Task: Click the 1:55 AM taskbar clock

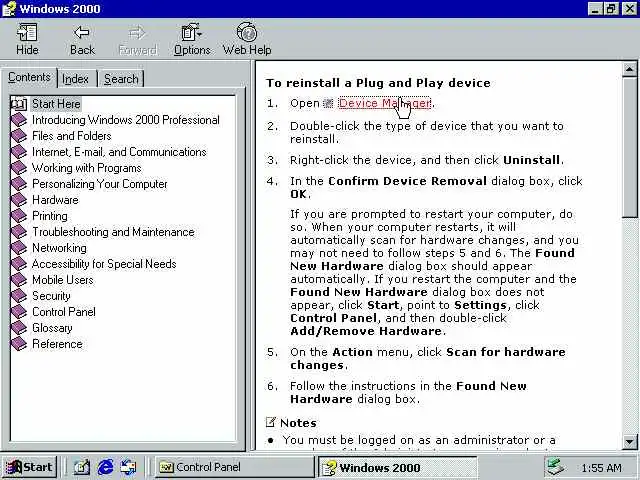Action: [601, 468]
